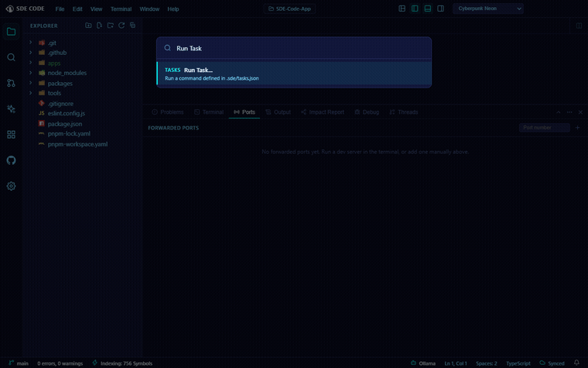
Task: Open the Source Control view icon
Action: tap(12, 83)
